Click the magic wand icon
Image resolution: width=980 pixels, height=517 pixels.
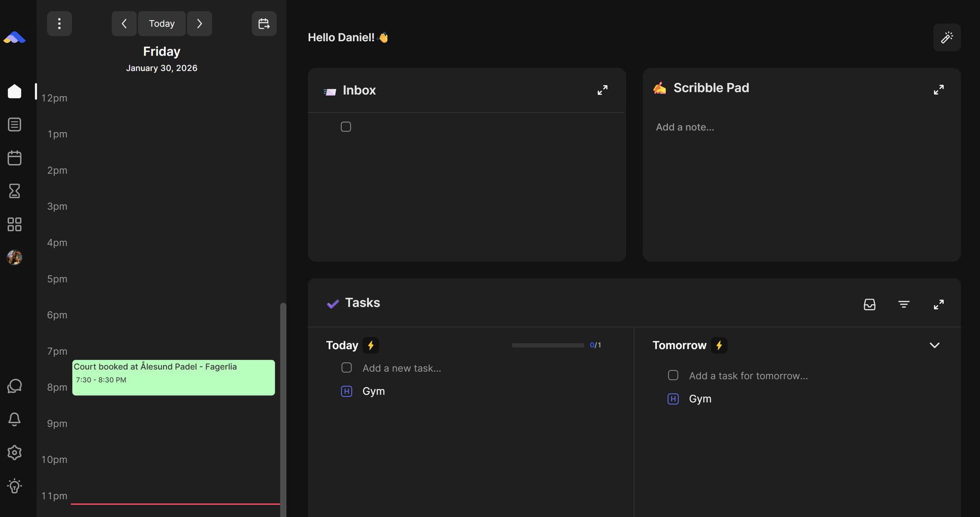[x=947, y=38]
